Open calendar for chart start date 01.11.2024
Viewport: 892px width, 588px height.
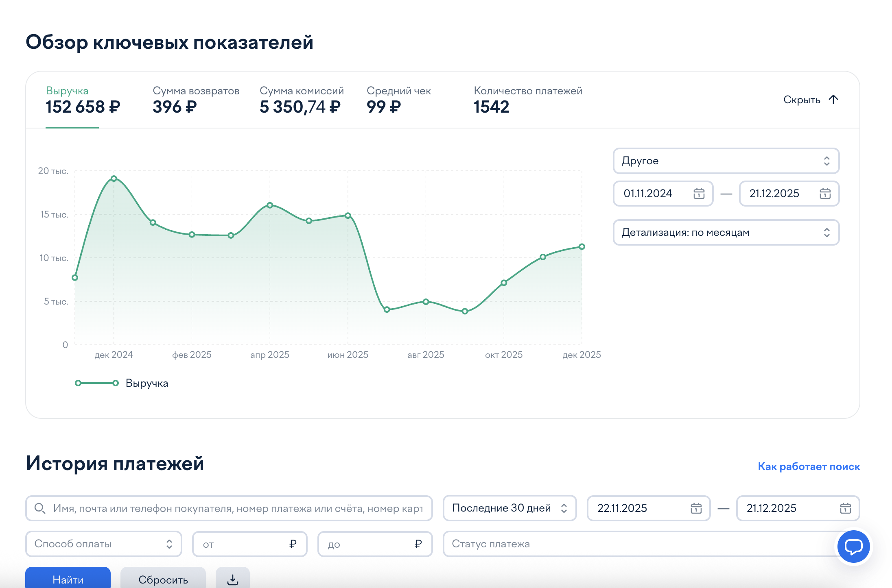click(699, 194)
